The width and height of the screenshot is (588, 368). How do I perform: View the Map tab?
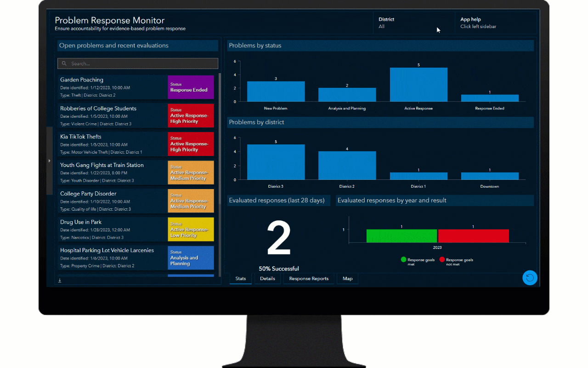[x=347, y=278]
